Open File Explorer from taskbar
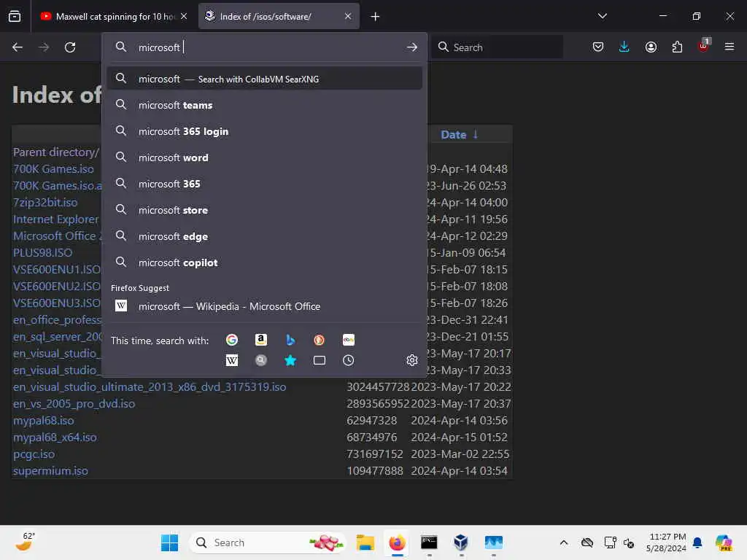 tap(365, 542)
